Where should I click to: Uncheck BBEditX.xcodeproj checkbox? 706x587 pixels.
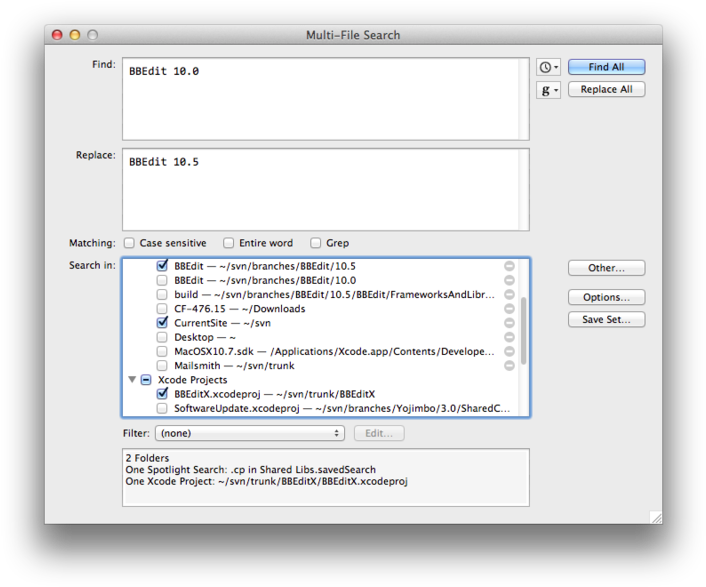[162, 393]
